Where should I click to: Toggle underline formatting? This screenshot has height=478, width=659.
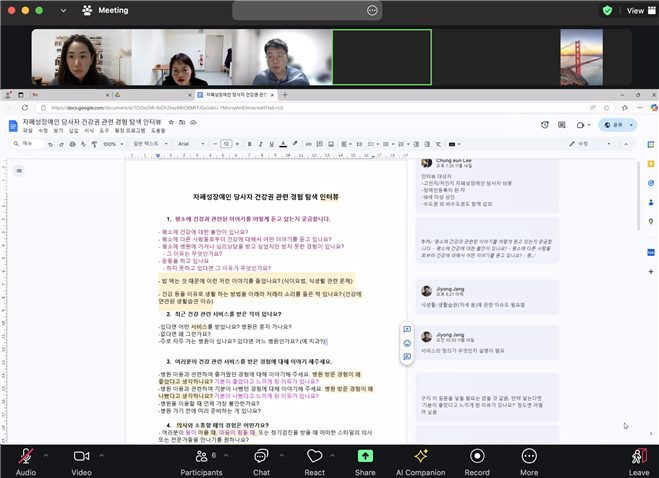point(272,144)
